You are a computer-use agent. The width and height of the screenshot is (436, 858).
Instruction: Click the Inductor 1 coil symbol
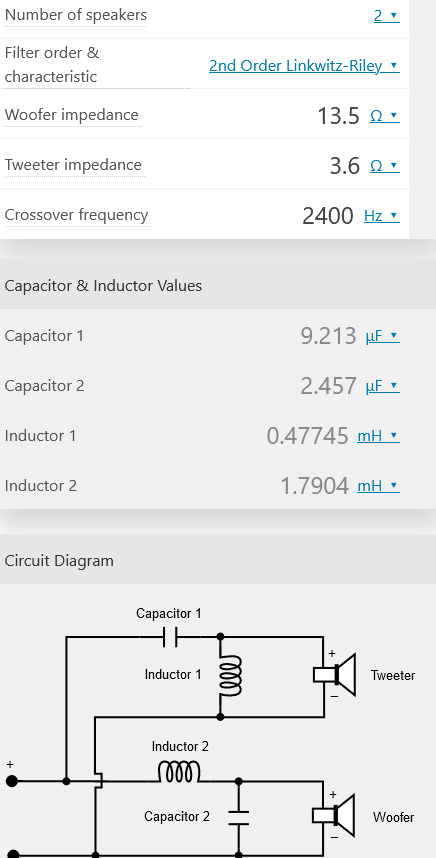pyautogui.click(x=230, y=676)
